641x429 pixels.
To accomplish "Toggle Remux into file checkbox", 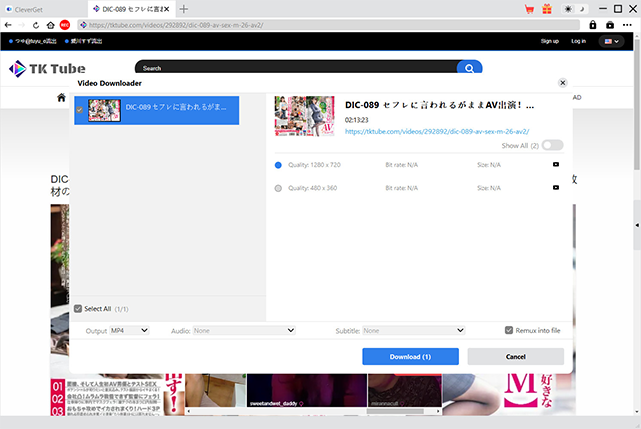I will [x=509, y=330].
